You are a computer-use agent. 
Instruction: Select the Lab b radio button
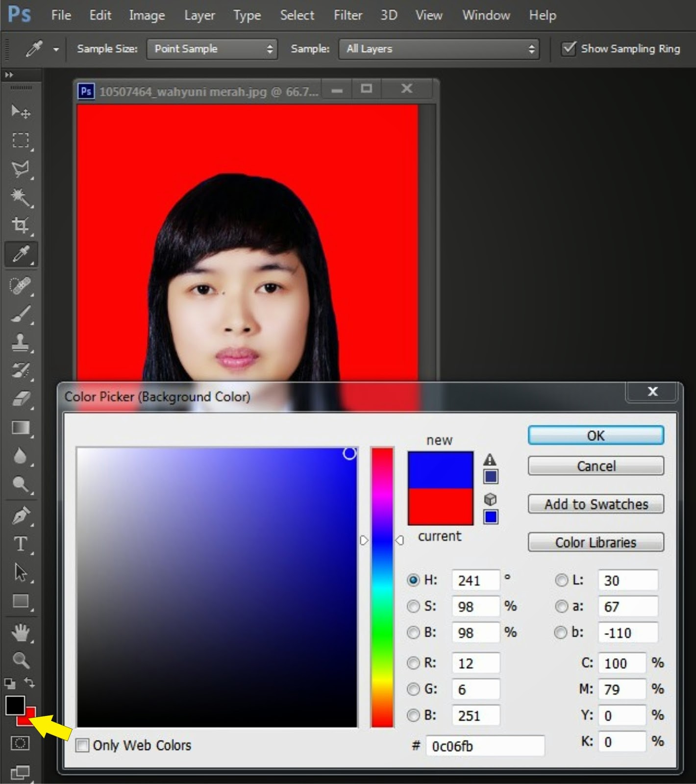560,633
